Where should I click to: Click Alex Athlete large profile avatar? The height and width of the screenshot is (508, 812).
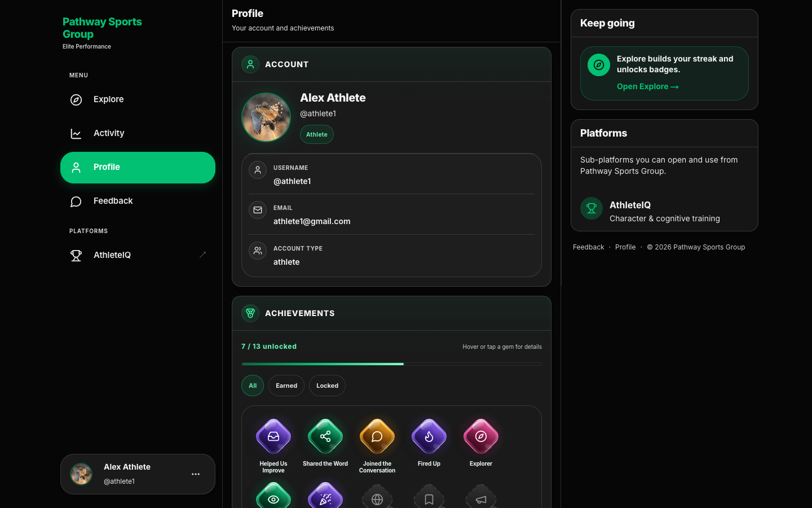266,117
